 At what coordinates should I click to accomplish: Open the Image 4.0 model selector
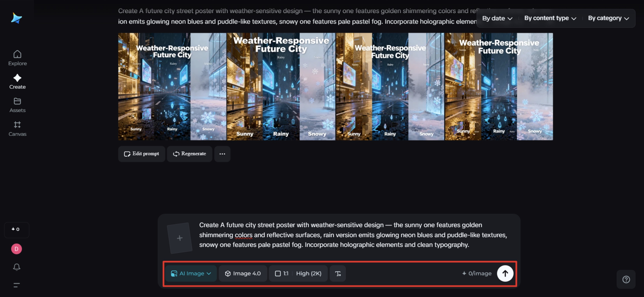tap(243, 273)
